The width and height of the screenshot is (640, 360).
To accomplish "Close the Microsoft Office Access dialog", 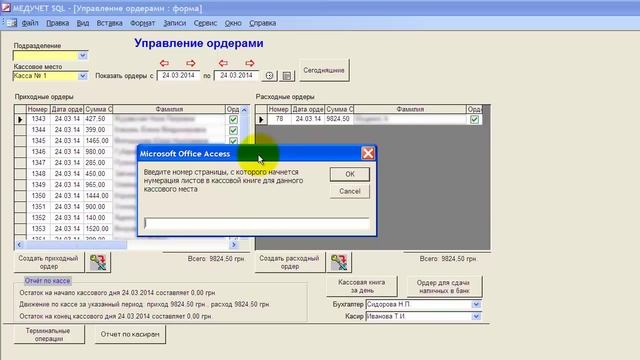I will (368, 153).
